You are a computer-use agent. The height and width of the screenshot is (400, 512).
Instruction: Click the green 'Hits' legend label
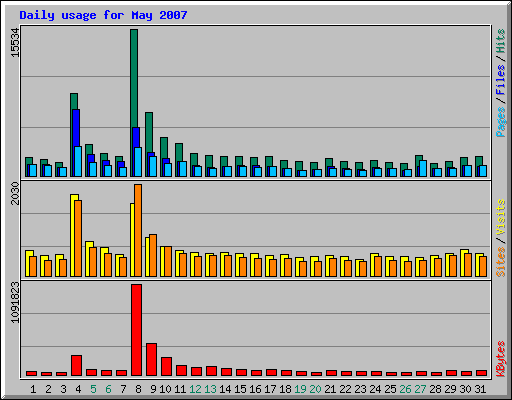(501, 41)
